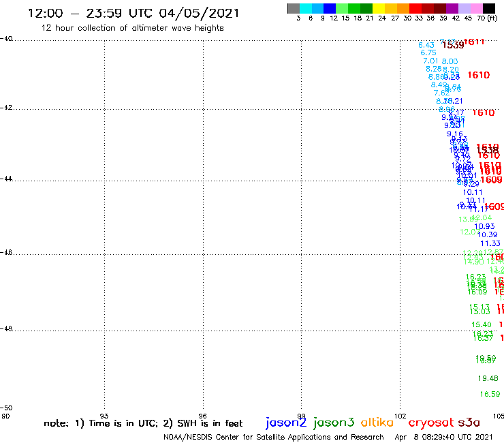Image resolution: width=504 pixels, height=443 pixels.
Task: Click the title "12:00 – 23:59 UTC 04/05/2021"
Action: 133,13
